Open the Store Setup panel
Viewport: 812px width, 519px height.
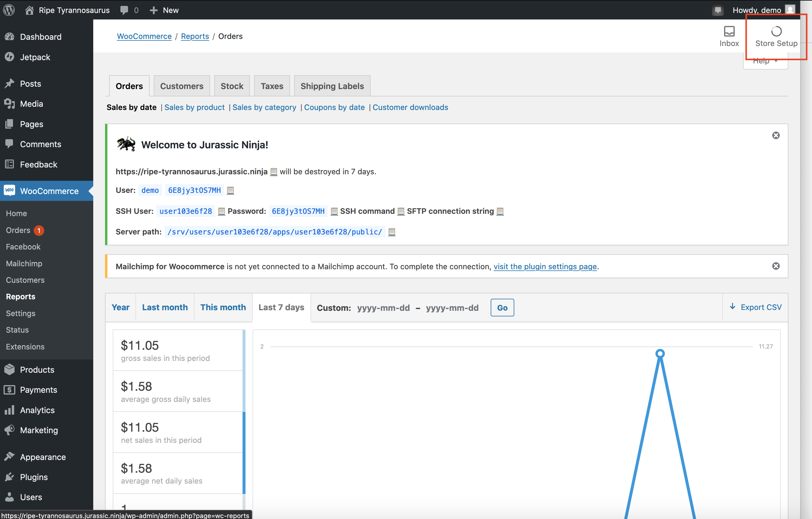click(x=776, y=36)
